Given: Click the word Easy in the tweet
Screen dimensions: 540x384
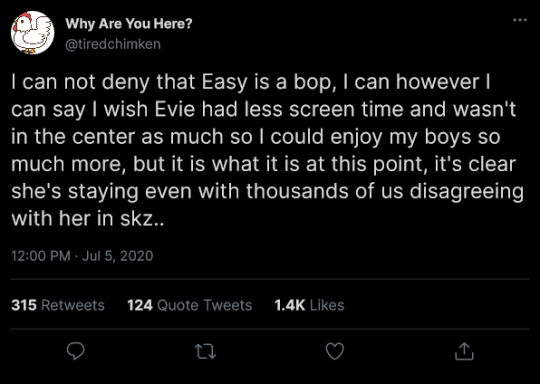Looking at the screenshot, I should click(225, 83).
